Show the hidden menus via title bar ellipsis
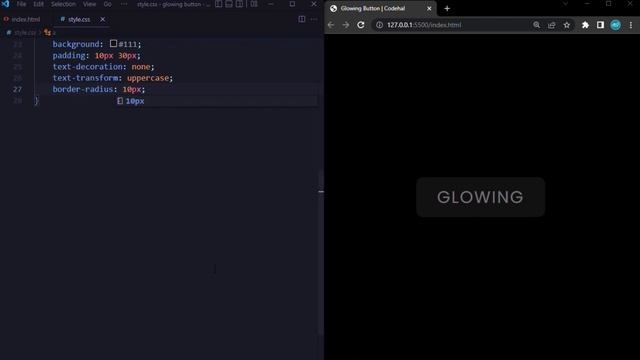Image resolution: width=640 pixels, height=360 pixels. 124,4
